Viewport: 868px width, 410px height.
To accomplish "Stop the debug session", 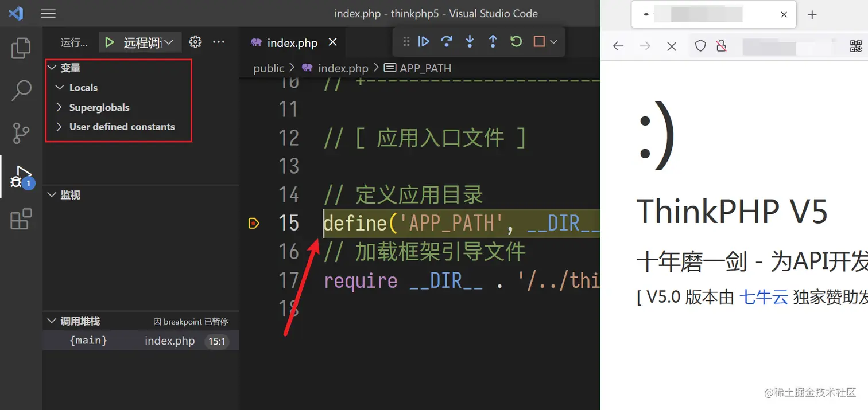I will (539, 41).
